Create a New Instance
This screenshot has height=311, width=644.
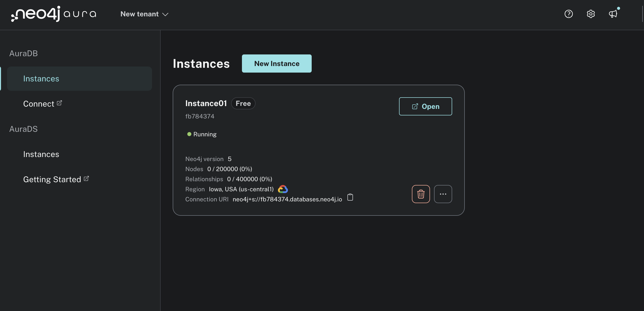(277, 63)
